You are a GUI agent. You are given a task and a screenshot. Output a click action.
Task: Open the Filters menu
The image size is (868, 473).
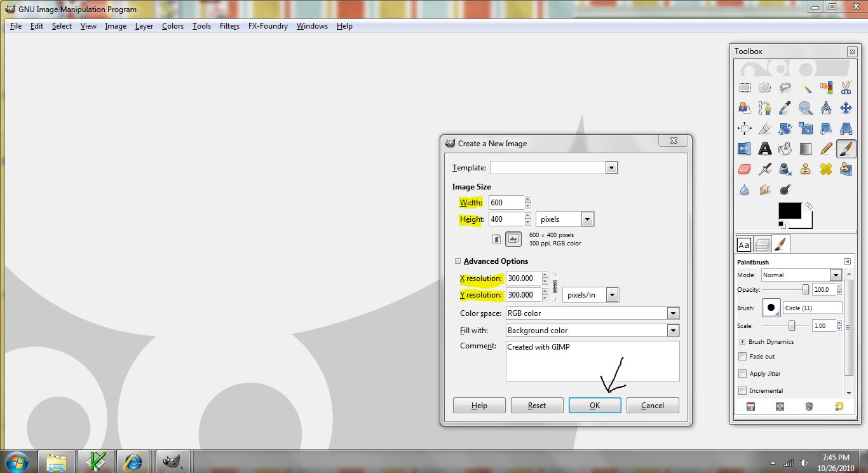point(229,26)
